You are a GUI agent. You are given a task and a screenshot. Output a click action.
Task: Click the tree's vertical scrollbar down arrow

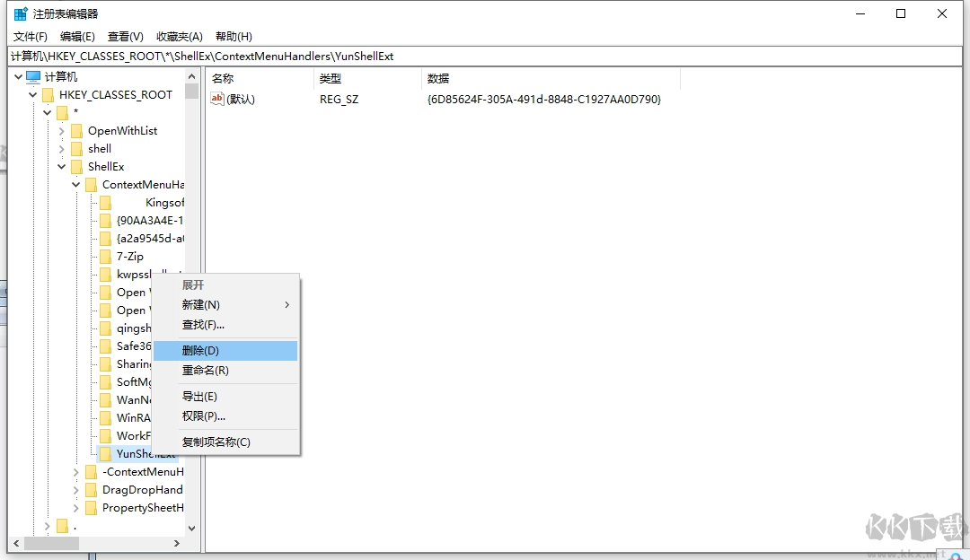point(191,529)
